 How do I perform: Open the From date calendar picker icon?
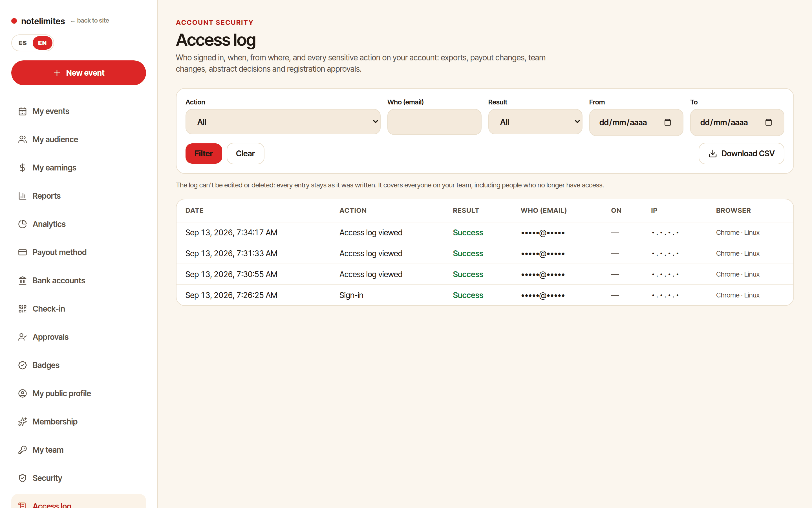667,122
